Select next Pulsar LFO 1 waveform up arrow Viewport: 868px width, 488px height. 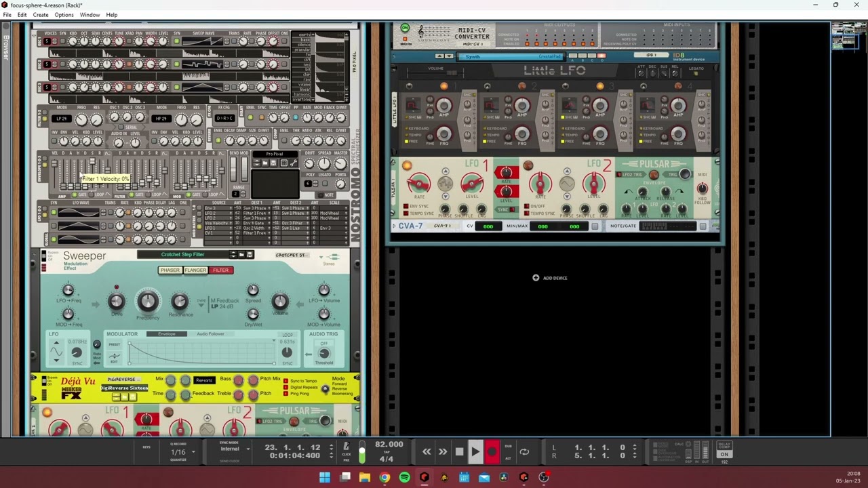(x=445, y=171)
